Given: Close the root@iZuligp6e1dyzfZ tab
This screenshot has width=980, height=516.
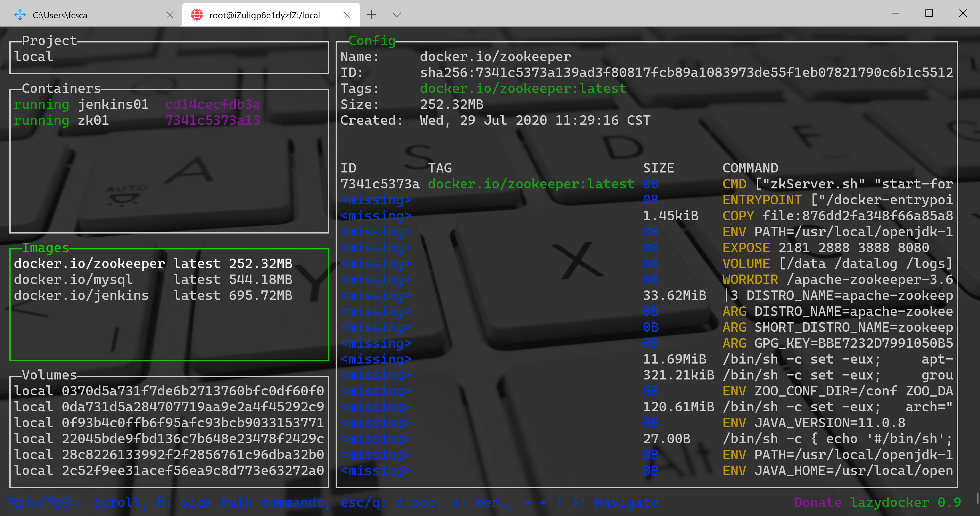Looking at the screenshot, I should 347,15.
